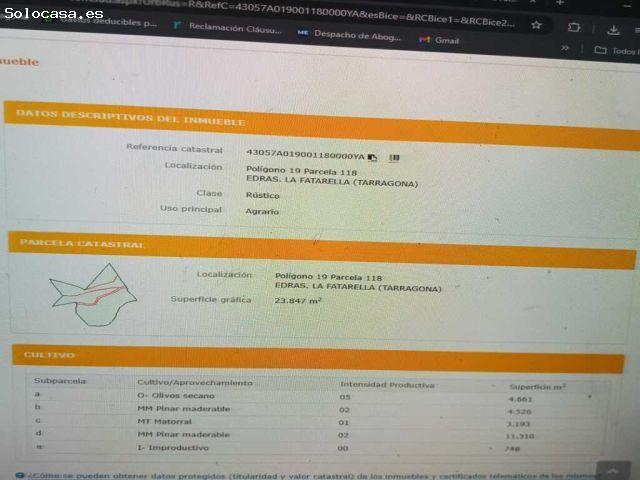Open the parcel outline map thumbnail

coord(93,295)
